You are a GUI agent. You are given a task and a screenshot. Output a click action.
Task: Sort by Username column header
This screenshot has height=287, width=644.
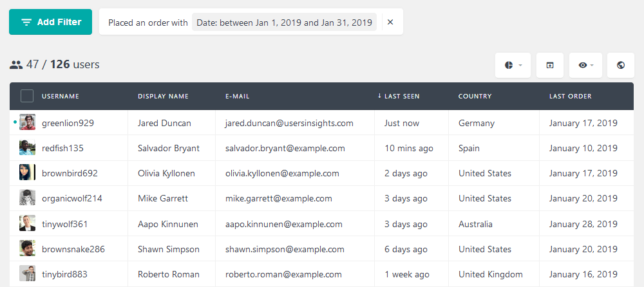pos(61,96)
